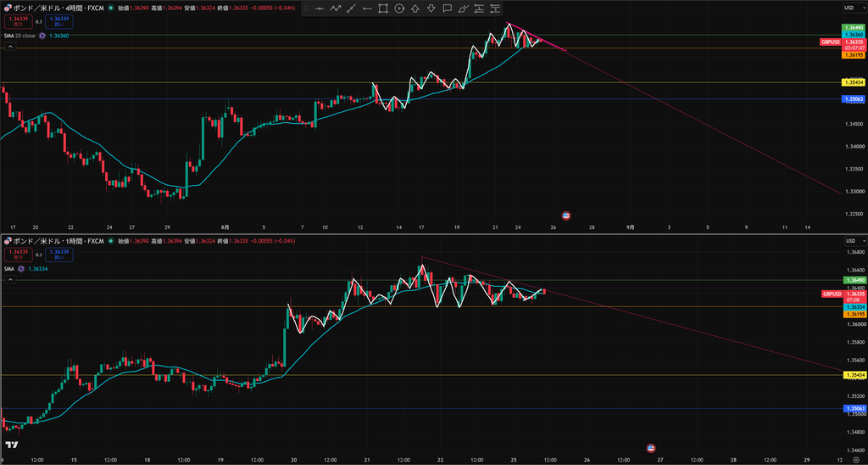
Task: Click the green 1.36490 price label on 4-hour axis
Action: coord(852,28)
